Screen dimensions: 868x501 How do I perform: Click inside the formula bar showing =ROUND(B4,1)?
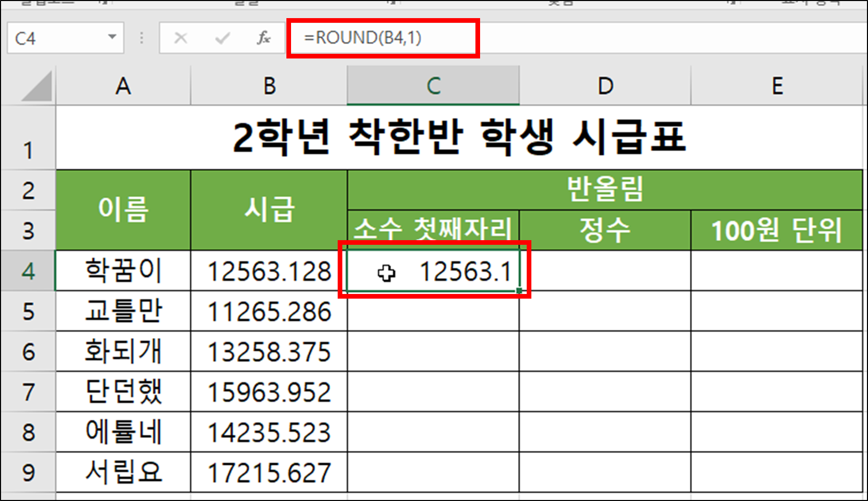coord(383,37)
